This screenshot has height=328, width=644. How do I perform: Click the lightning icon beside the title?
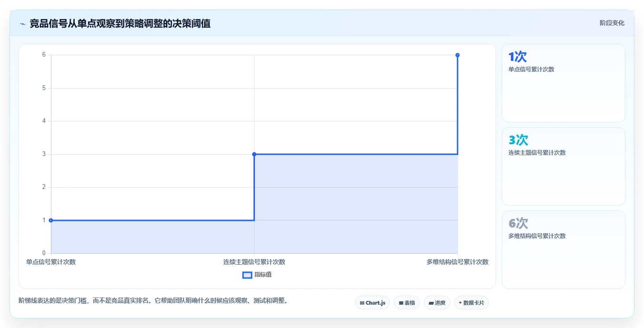pyautogui.click(x=22, y=23)
